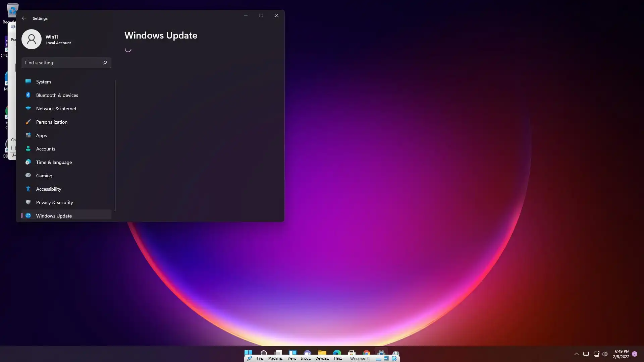This screenshot has width=644, height=362.
Task: Open the VirtualBox Machine dropdown menu
Action: pos(275,358)
